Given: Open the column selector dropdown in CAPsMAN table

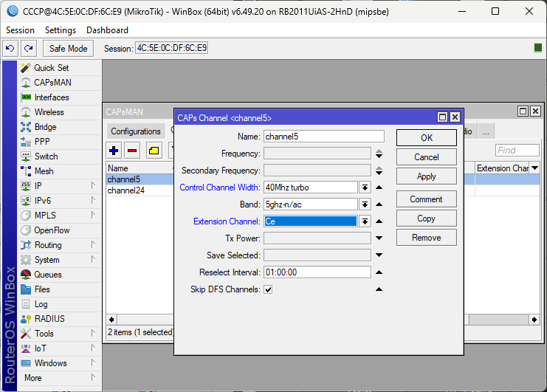Looking at the screenshot, I should [534, 168].
